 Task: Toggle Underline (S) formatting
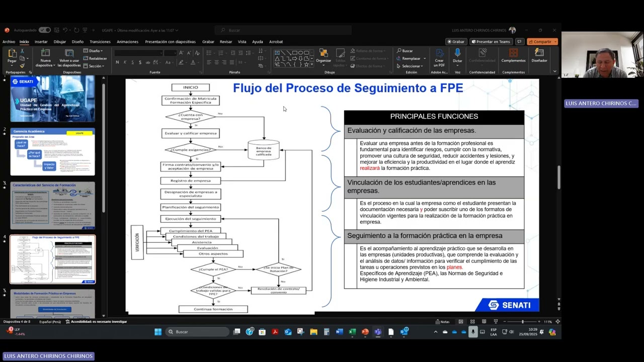point(132,62)
